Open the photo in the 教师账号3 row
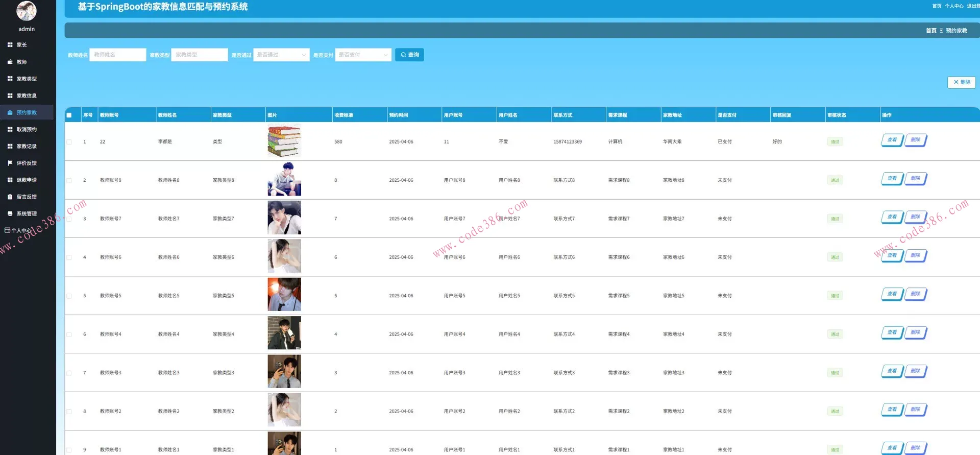This screenshot has width=980, height=455. coord(284,372)
